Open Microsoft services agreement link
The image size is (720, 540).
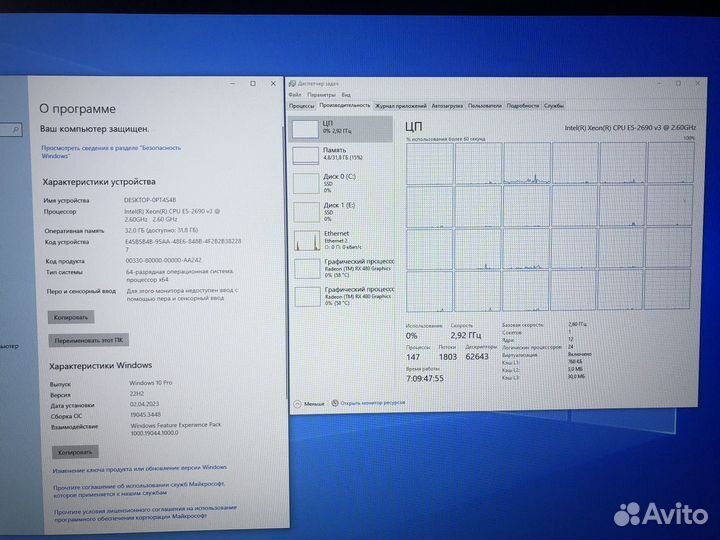[138, 489]
